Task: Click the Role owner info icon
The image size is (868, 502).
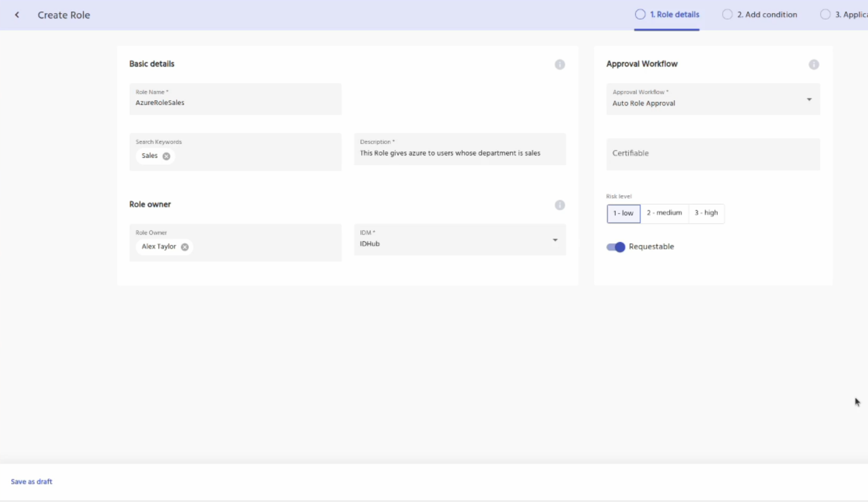Action: click(x=559, y=205)
